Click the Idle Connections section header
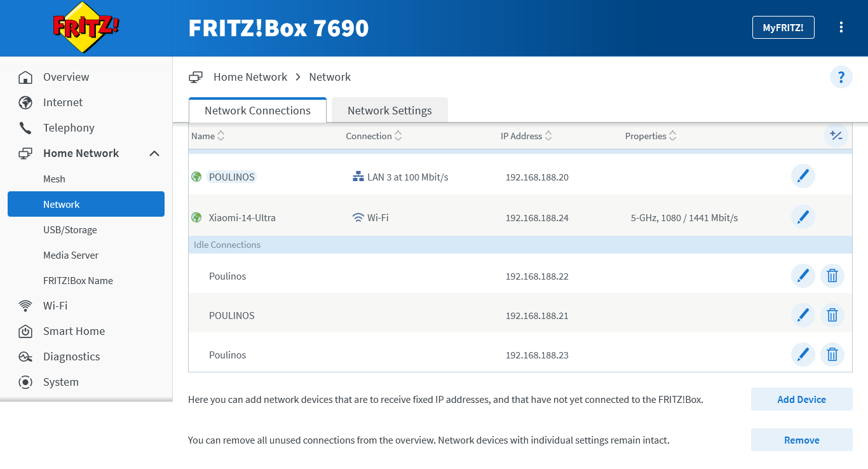 (x=520, y=245)
